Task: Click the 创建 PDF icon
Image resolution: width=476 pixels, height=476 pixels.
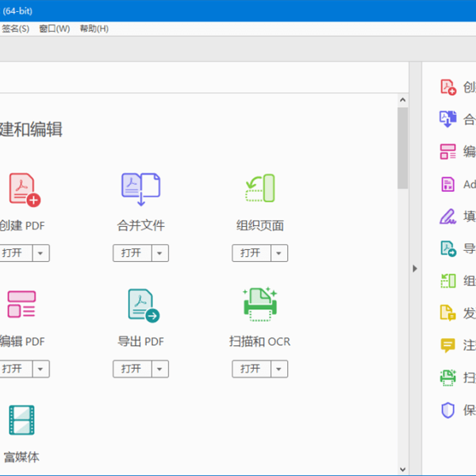Action: [x=23, y=189]
